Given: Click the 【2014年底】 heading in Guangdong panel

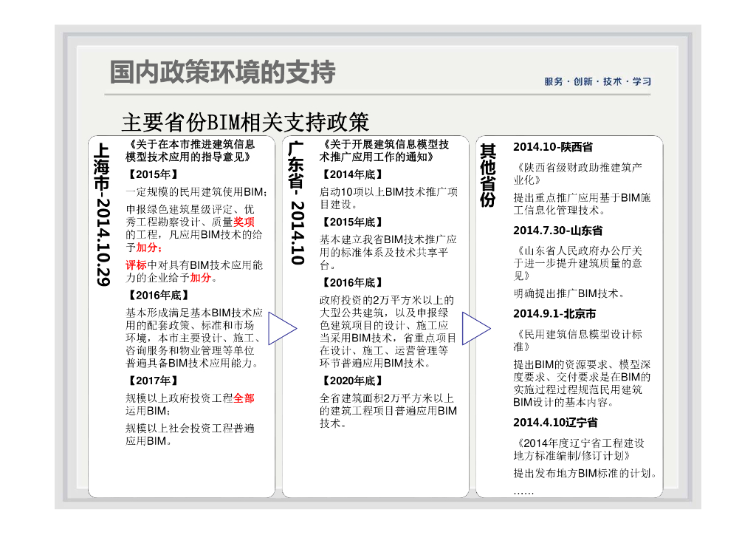Looking at the screenshot, I should [351, 175].
